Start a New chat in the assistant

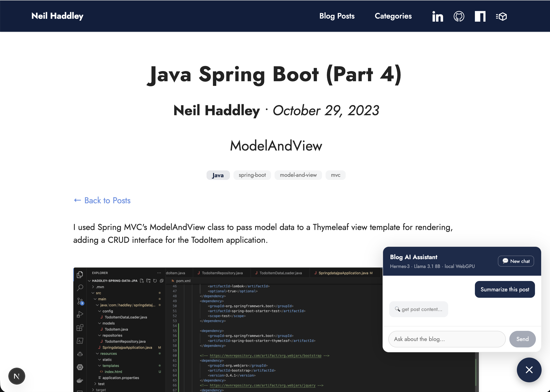[x=516, y=261]
